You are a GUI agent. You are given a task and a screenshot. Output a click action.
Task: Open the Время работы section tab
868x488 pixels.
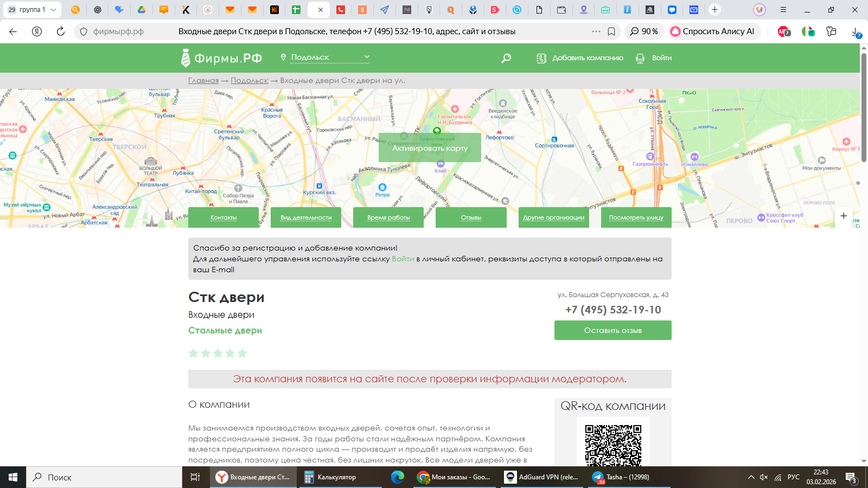388,217
